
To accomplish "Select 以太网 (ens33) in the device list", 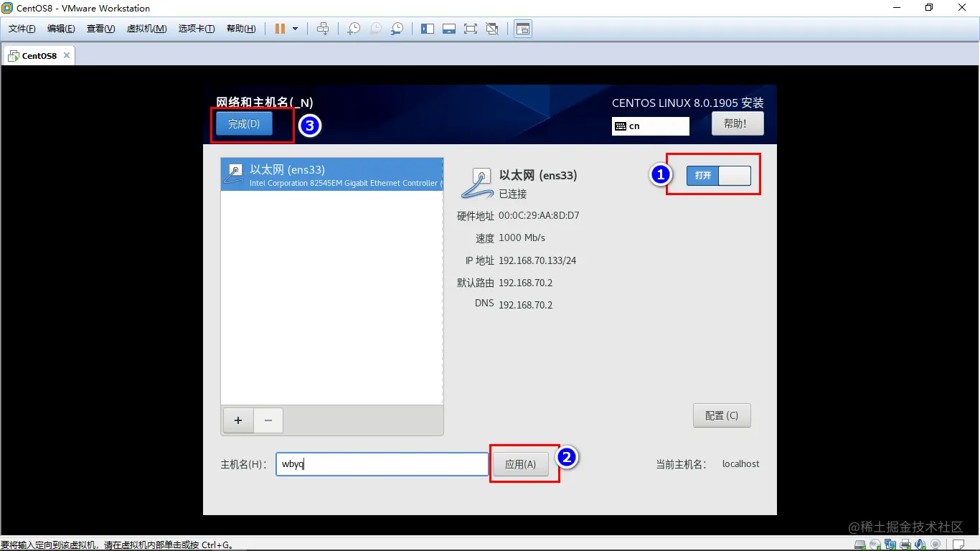I will [x=332, y=174].
